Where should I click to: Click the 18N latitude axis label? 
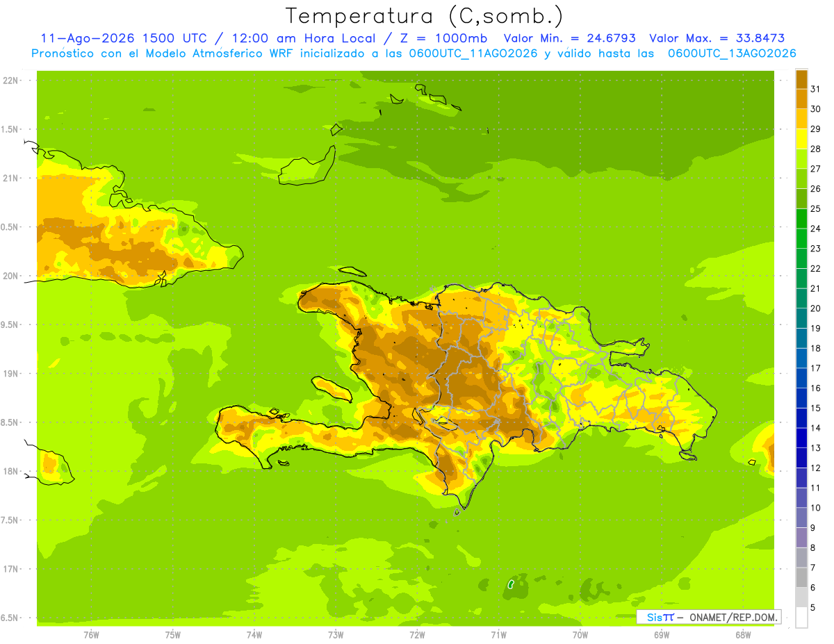(10, 472)
